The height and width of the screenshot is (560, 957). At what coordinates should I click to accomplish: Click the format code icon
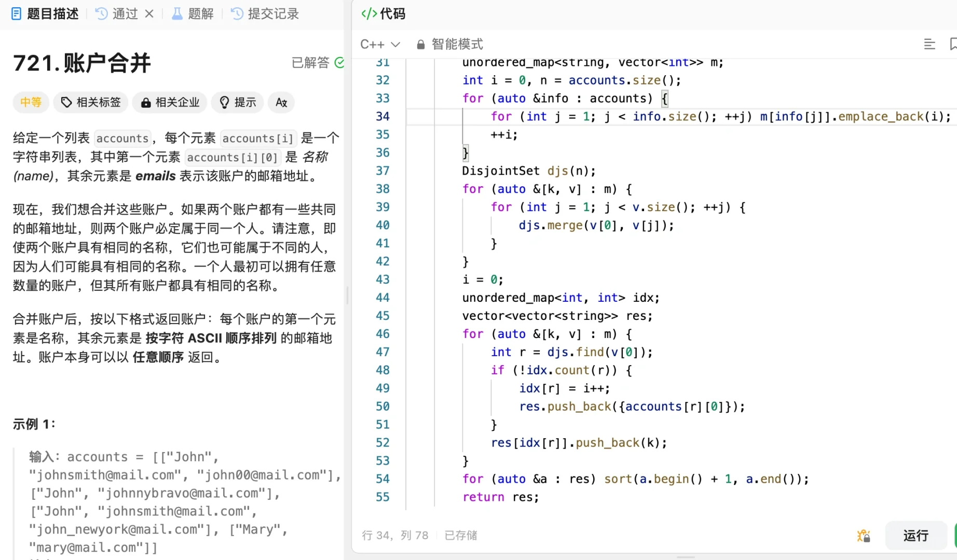[x=929, y=45]
